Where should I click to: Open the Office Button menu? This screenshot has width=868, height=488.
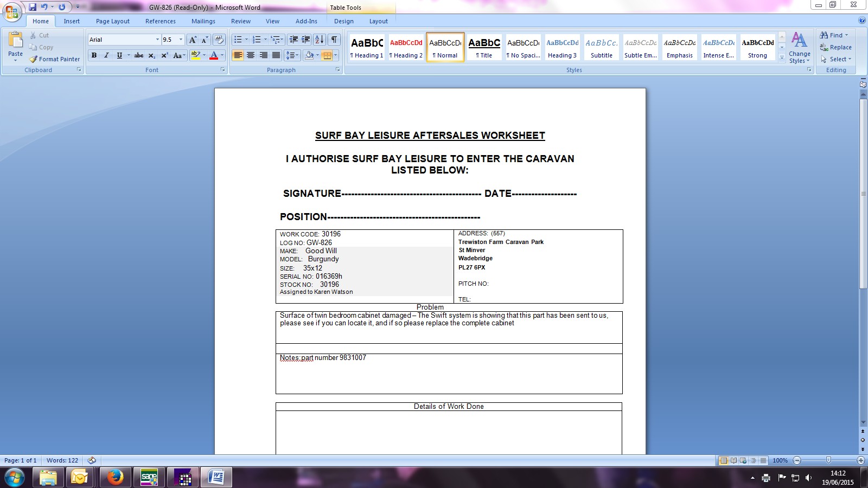12,12
